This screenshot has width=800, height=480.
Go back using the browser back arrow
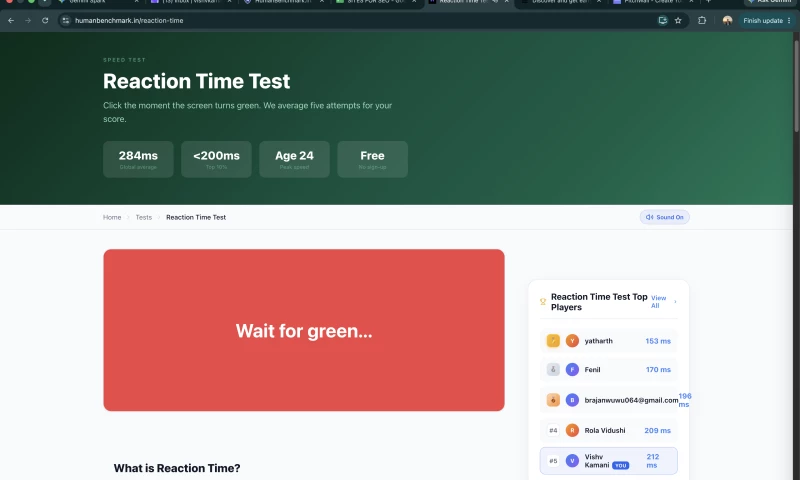(x=11, y=20)
